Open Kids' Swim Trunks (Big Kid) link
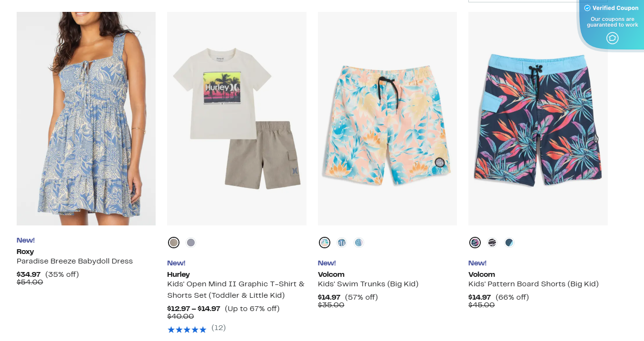 tap(368, 284)
